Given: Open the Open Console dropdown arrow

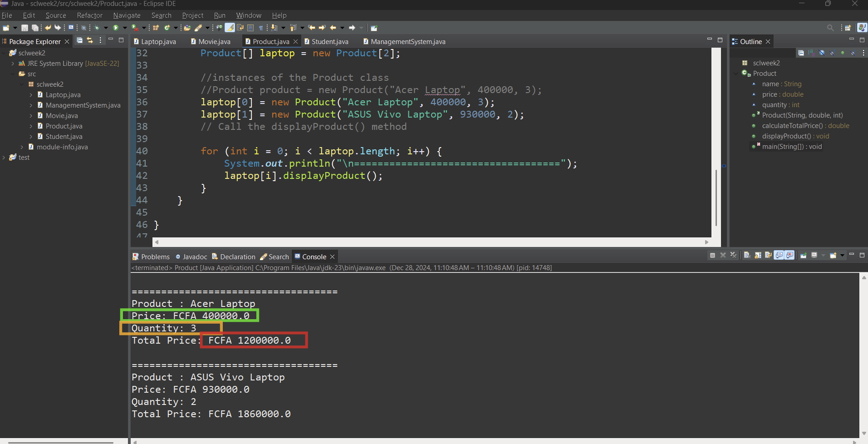Looking at the screenshot, I should pos(842,256).
